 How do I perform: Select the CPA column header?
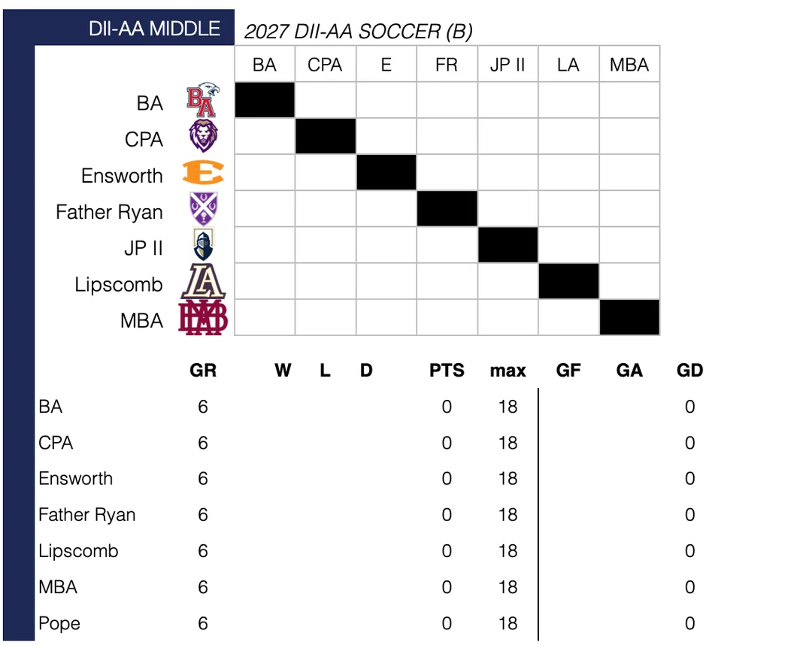(x=326, y=65)
